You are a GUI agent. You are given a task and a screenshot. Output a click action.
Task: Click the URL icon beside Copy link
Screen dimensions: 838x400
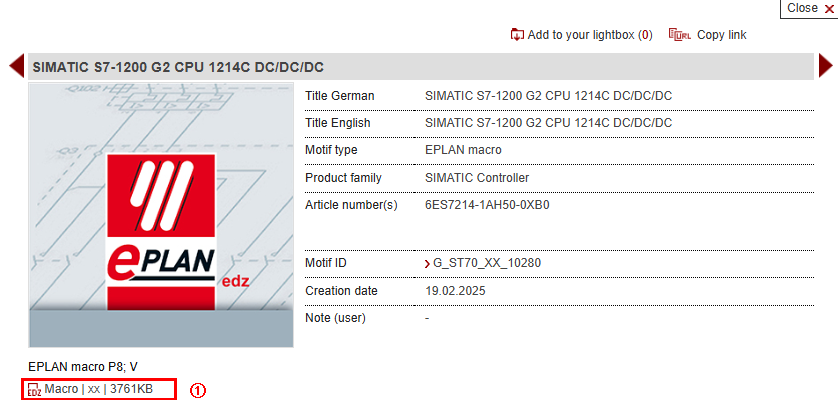pyautogui.click(x=679, y=35)
